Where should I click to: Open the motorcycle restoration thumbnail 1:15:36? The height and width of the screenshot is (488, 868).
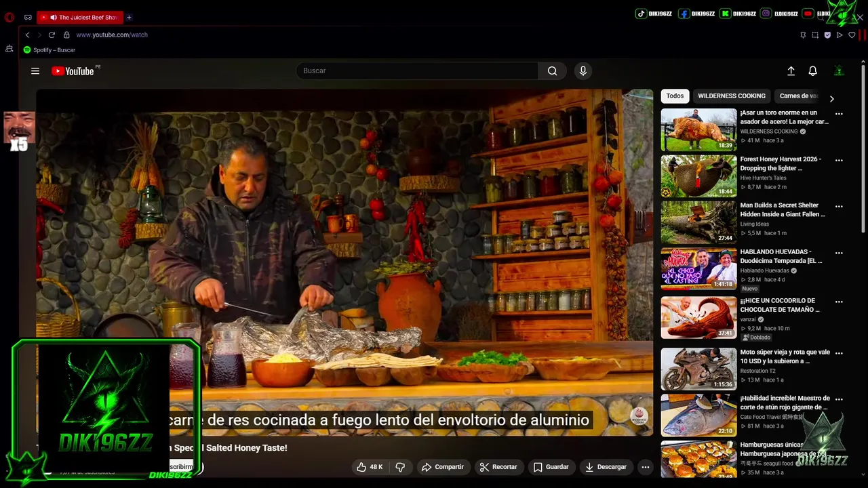pyautogui.click(x=698, y=369)
